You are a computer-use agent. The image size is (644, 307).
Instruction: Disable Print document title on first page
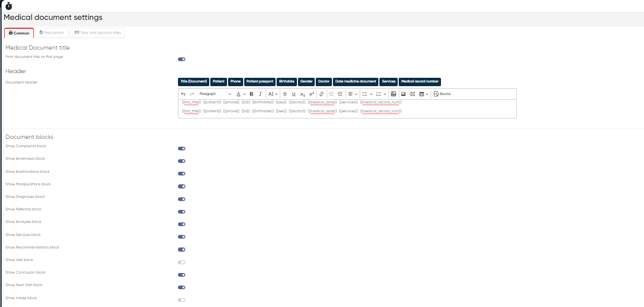pyautogui.click(x=182, y=60)
